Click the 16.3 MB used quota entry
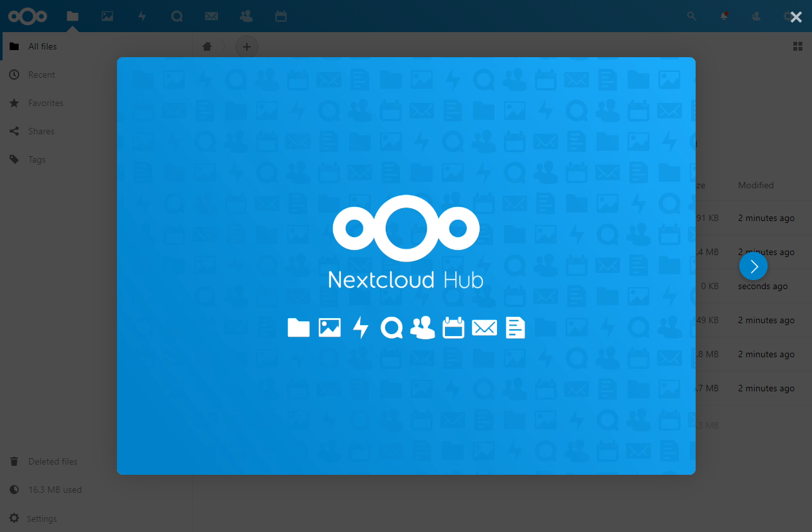This screenshot has width=812, height=532. click(x=96, y=490)
